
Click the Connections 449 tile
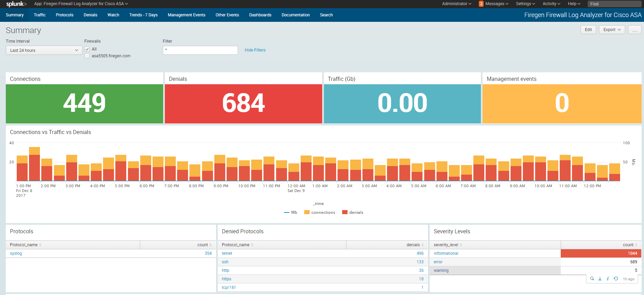pos(84,104)
